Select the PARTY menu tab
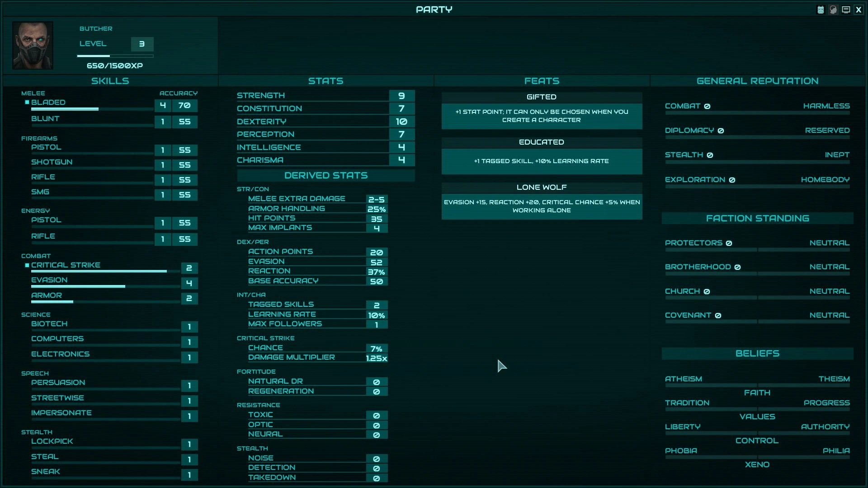 tap(434, 9)
